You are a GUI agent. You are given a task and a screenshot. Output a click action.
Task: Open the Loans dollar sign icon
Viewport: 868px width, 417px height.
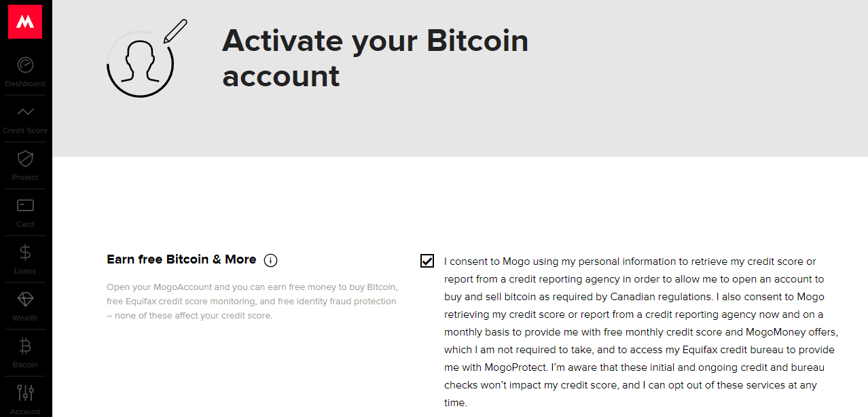[25, 253]
